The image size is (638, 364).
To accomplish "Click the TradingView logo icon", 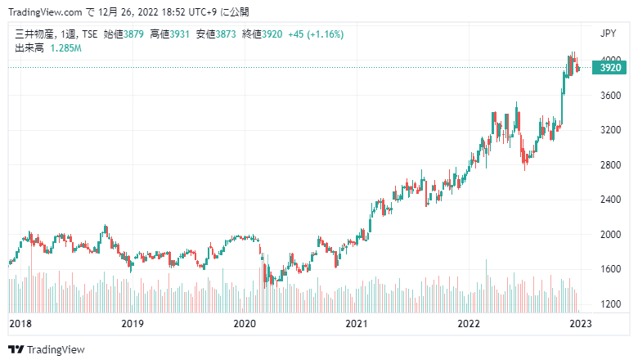I will [x=16, y=349].
